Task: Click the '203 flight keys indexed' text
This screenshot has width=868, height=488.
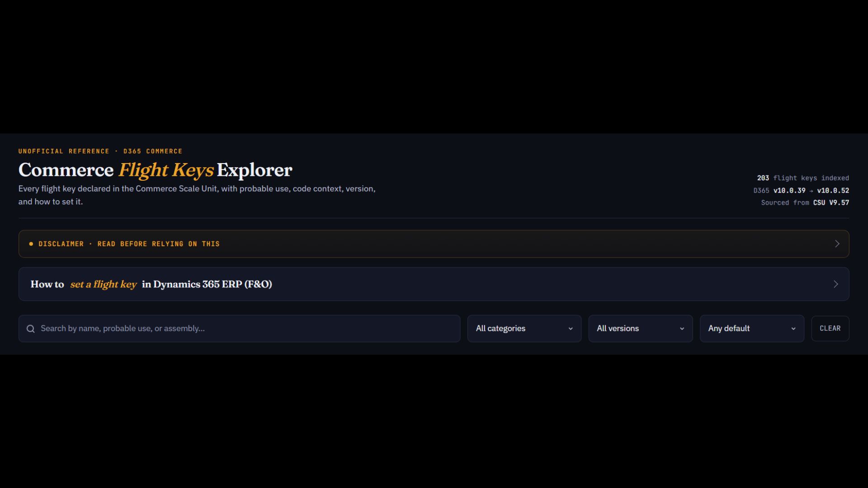Action: click(x=803, y=178)
